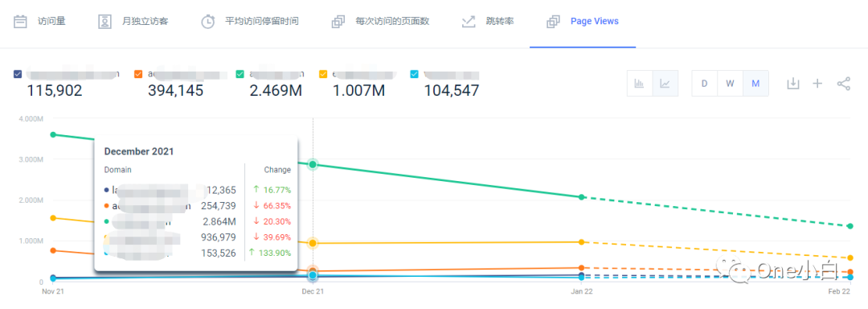Click green data point at Jan 22
868x309 pixels.
tap(581, 197)
